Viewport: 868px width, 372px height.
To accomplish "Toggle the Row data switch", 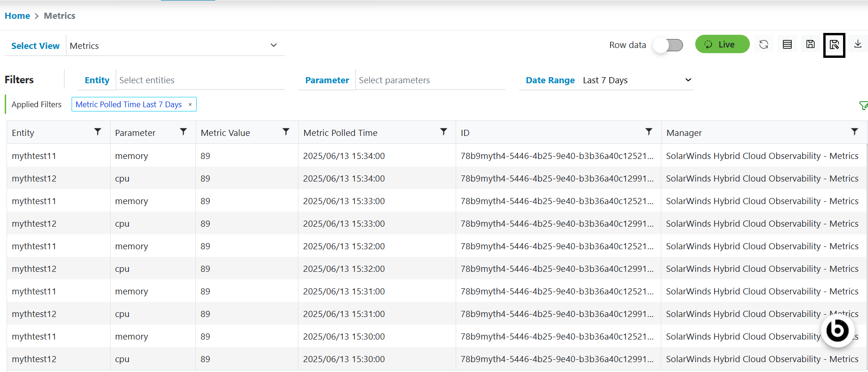I will pyautogui.click(x=668, y=45).
